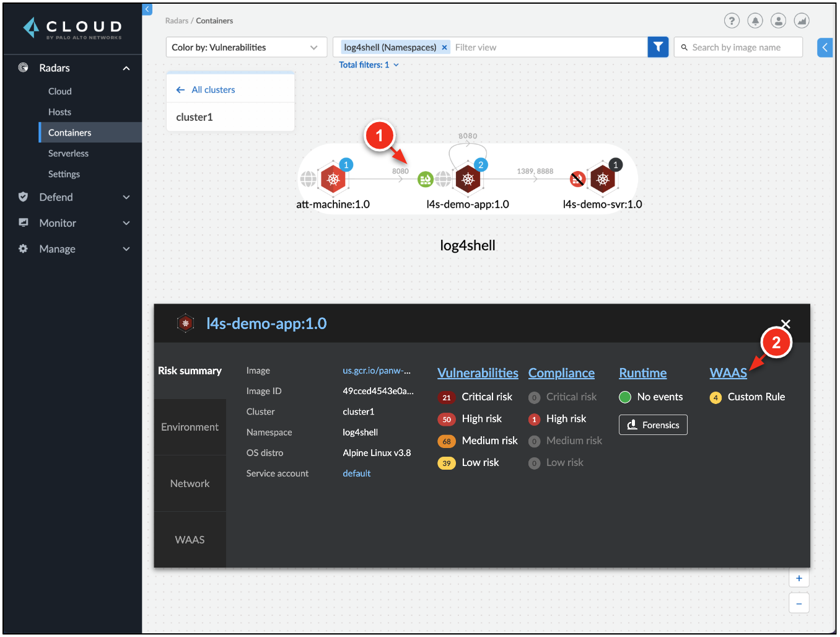The height and width of the screenshot is (637, 840).
Task: Click the 50 High risk vulnerabilities badge
Action: [x=446, y=420]
